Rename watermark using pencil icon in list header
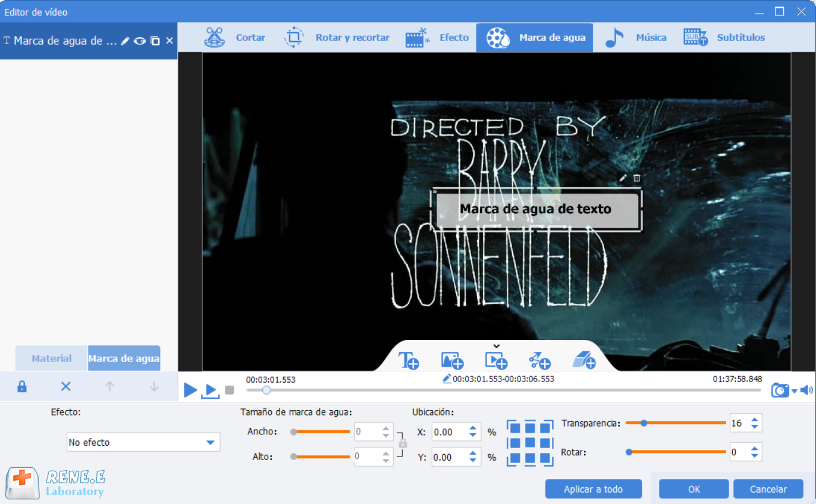 click(125, 41)
